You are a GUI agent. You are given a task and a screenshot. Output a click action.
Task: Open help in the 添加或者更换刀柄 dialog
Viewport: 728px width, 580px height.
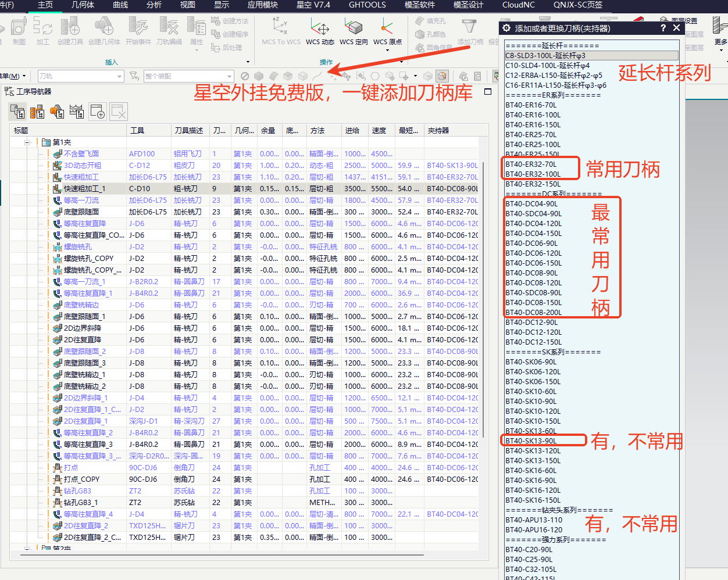663,28
